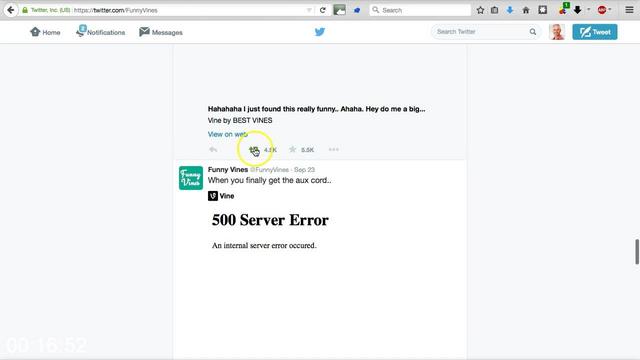Click the Vine logo icon in tweet
Image resolution: width=640 pixels, height=360 pixels.
click(x=213, y=196)
